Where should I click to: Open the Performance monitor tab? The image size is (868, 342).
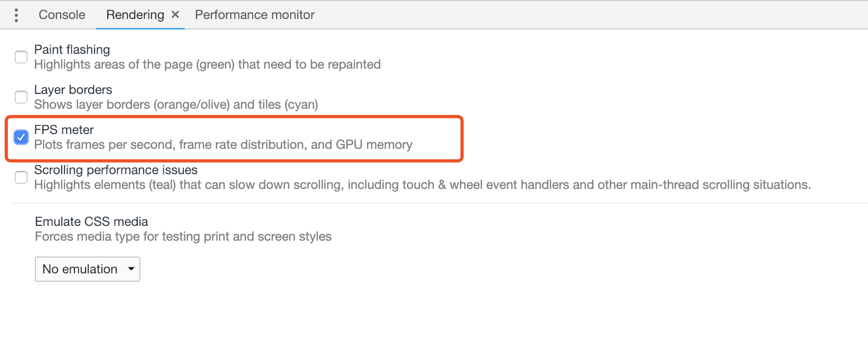pyautogui.click(x=254, y=15)
